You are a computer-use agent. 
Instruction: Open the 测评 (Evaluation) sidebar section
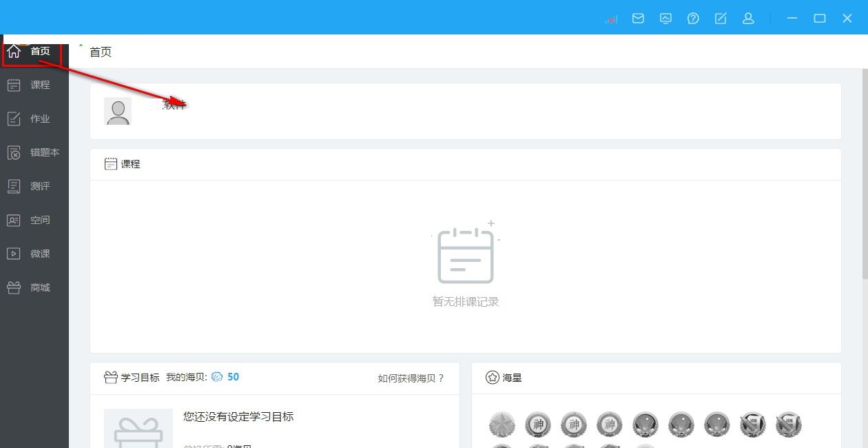[x=34, y=185]
